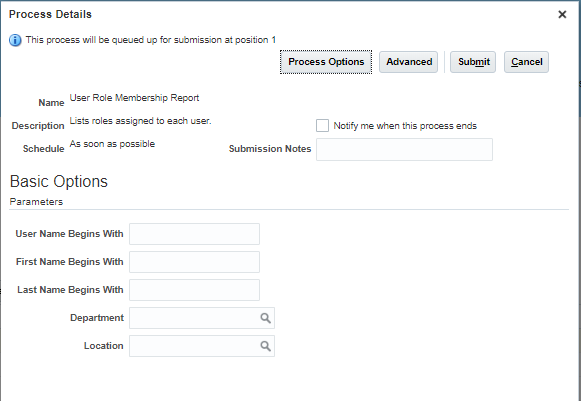The image size is (581, 401).
Task: Click the User Name Begins With field
Action: 194,234
